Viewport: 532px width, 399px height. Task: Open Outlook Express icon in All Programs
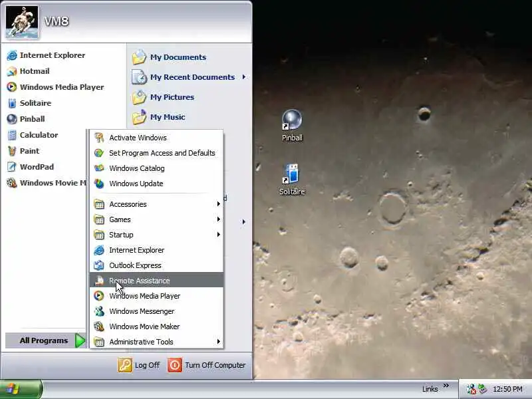(x=99, y=265)
